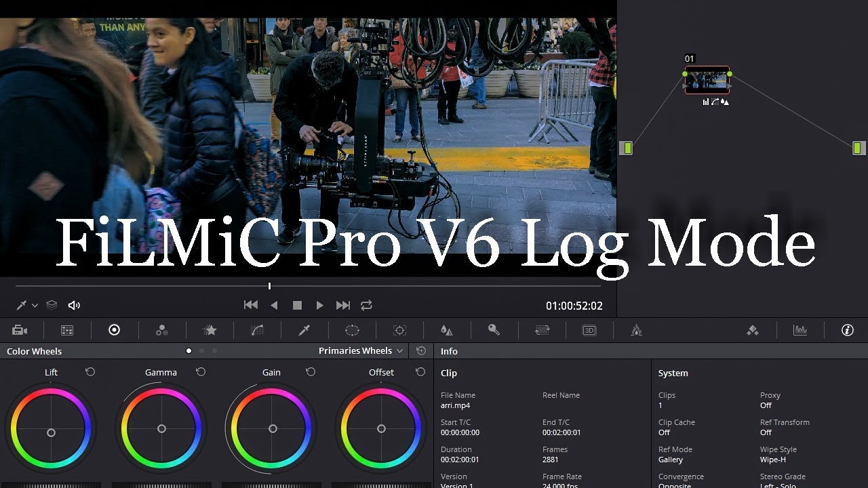
Task: Click the Info panel title
Action: [449, 351]
